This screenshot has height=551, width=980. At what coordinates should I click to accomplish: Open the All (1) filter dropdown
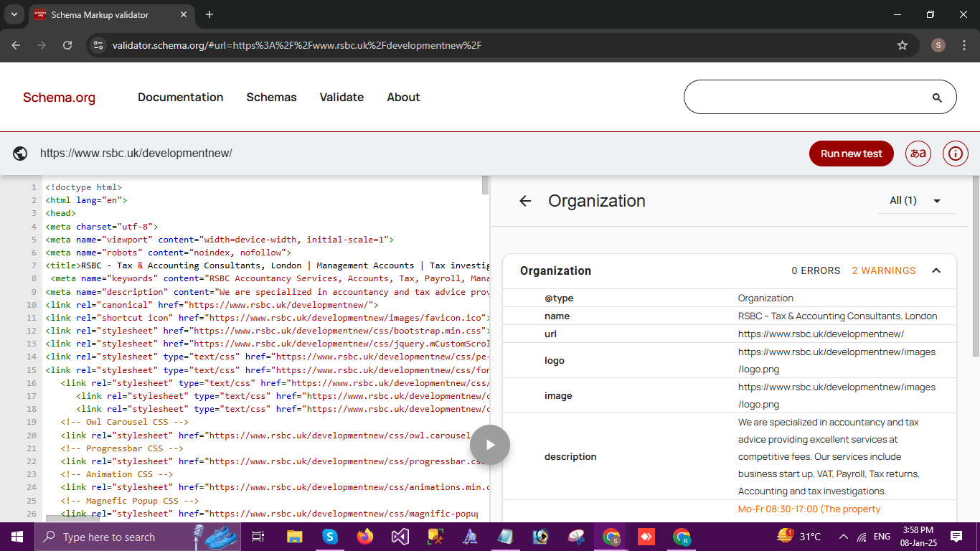(917, 201)
